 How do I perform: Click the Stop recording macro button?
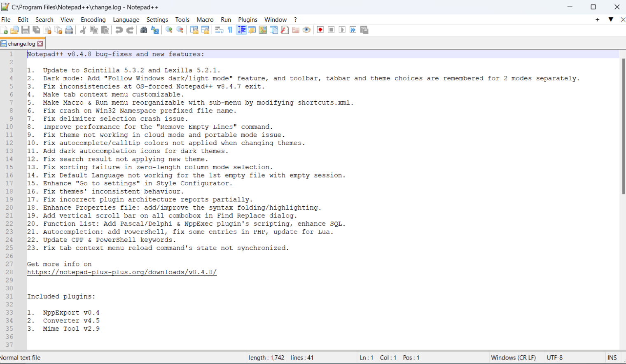331,30
